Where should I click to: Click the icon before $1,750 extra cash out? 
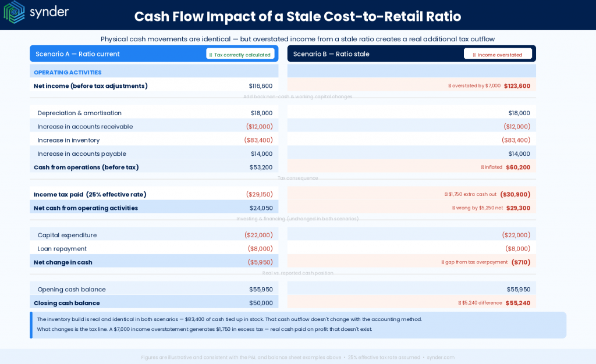(x=446, y=194)
